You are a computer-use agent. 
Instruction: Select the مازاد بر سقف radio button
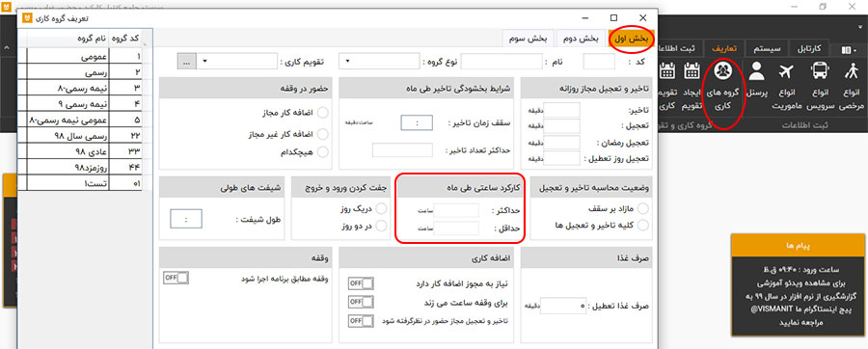642,208
